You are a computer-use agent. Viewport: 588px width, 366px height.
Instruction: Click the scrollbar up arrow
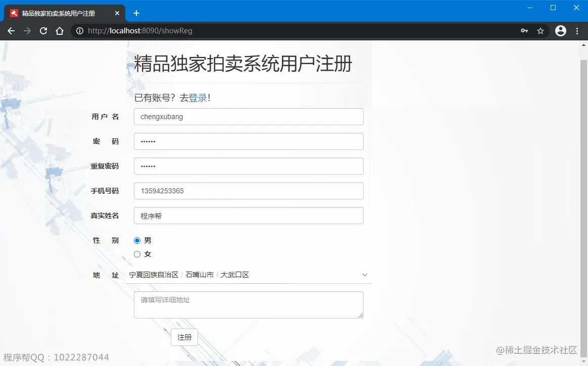tap(583, 45)
